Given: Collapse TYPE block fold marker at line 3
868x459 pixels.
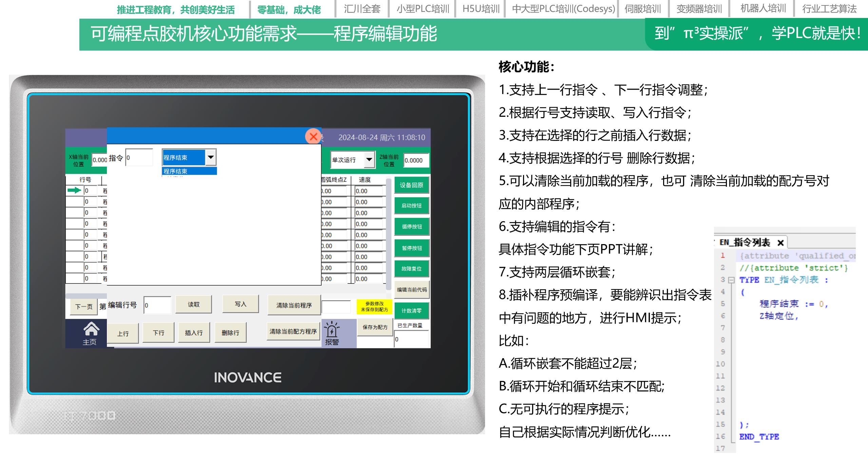Looking at the screenshot, I should tap(732, 280).
